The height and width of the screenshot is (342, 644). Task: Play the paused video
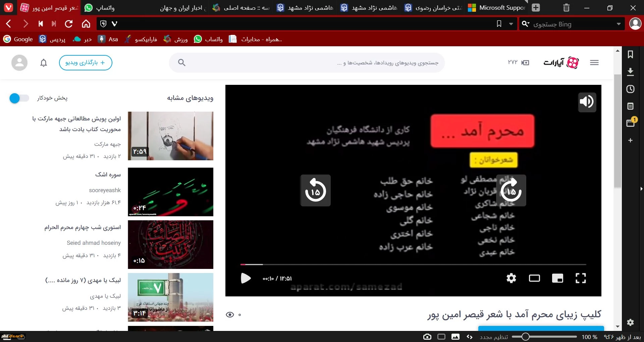pos(246,278)
